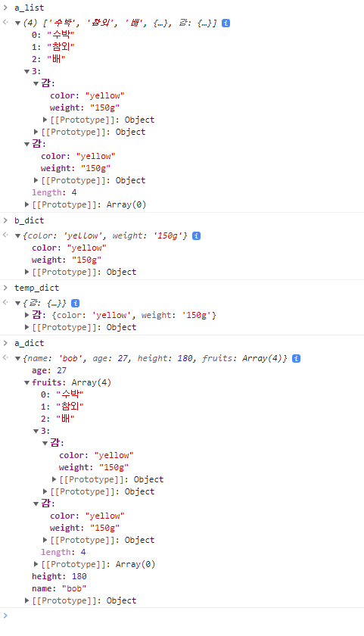The height and width of the screenshot is (636, 364).
Task: Select the age: 27 property
Action: [x=49, y=370]
